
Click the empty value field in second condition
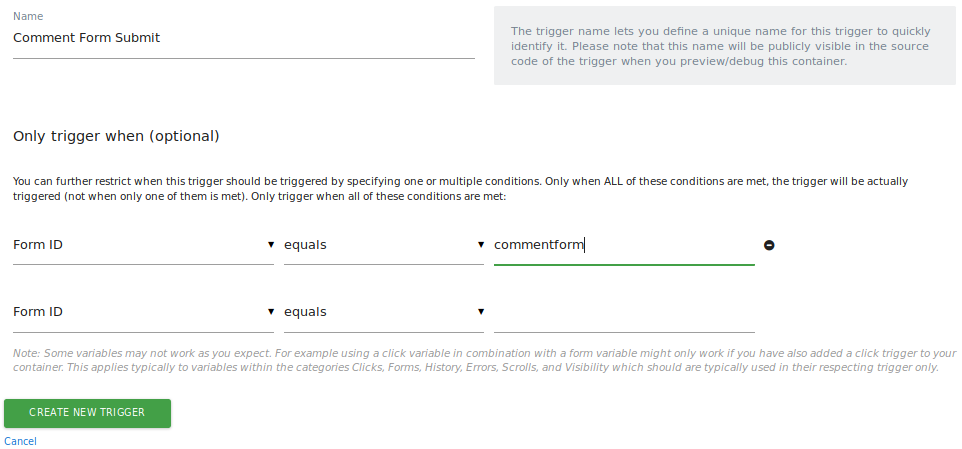coord(623,312)
